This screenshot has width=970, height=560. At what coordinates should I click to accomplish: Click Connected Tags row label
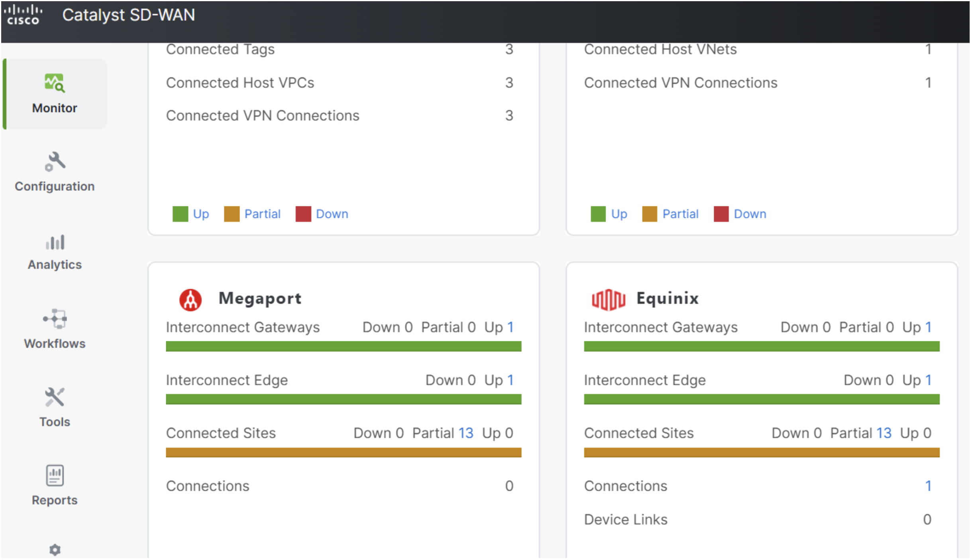(220, 49)
